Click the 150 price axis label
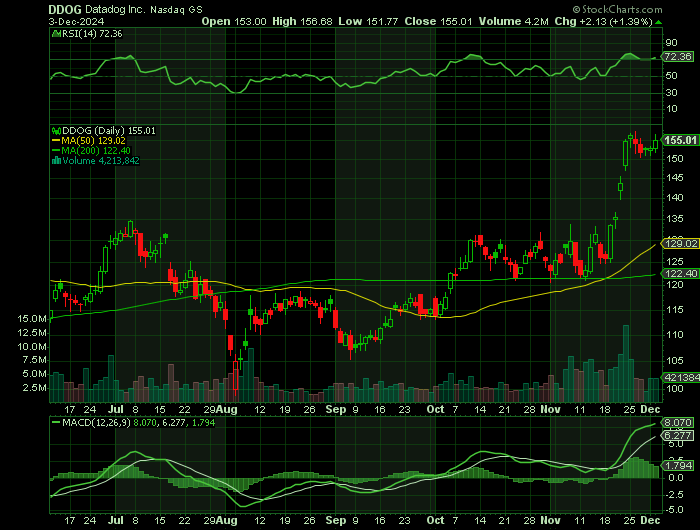The height and width of the screenshot is (530, 700). pyautogui.click(x=674, y=159)
